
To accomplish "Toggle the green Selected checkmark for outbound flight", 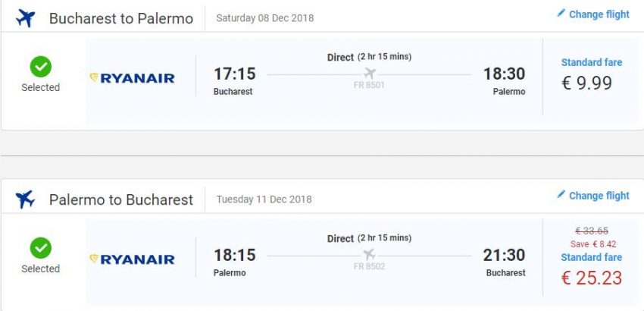I will (x=40, y=68).
